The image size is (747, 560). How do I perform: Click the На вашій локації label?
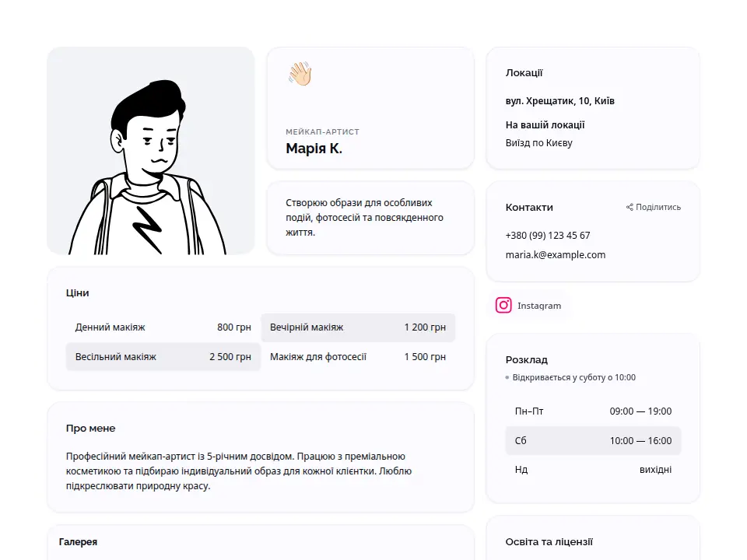[x=545, y=124]
